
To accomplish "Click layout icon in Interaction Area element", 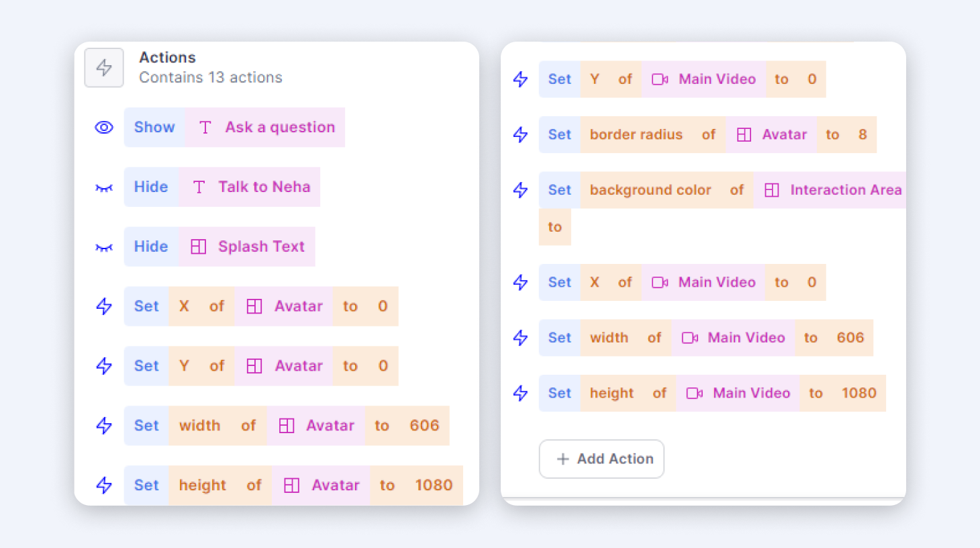I will pyautogui.click(x=772, y=191).
